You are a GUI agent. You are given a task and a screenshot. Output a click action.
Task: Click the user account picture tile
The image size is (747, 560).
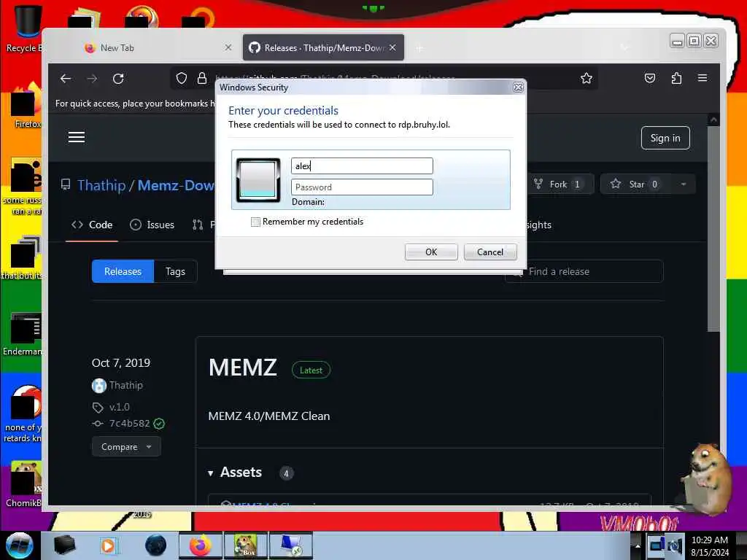click(x=258, y=180)
